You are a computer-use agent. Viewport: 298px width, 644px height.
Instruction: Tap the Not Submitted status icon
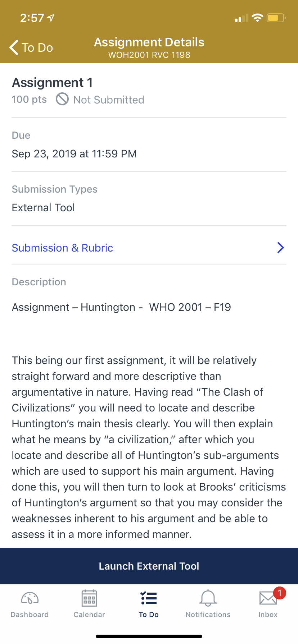pos(62,99)
